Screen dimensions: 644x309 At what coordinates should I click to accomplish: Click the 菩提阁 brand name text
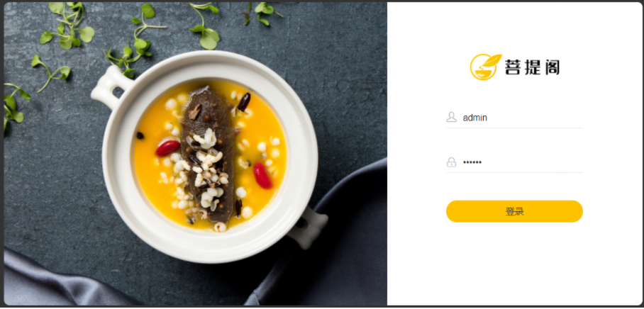click(x=532, y=67)
